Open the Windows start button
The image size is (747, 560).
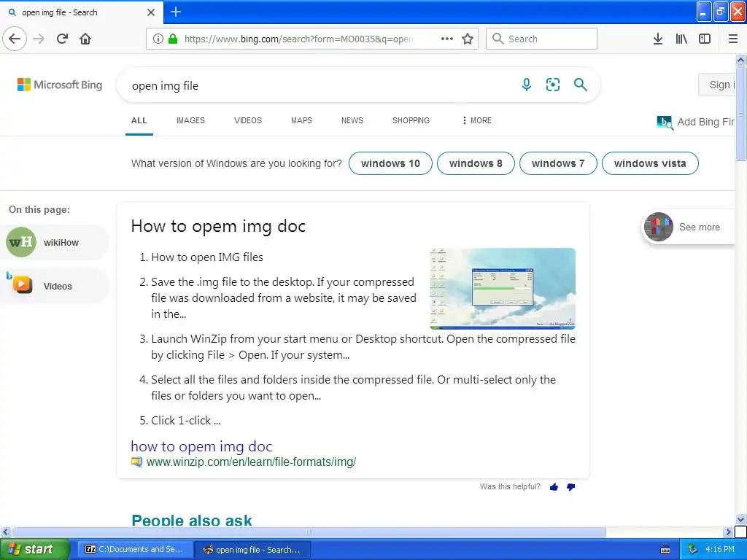34,549
